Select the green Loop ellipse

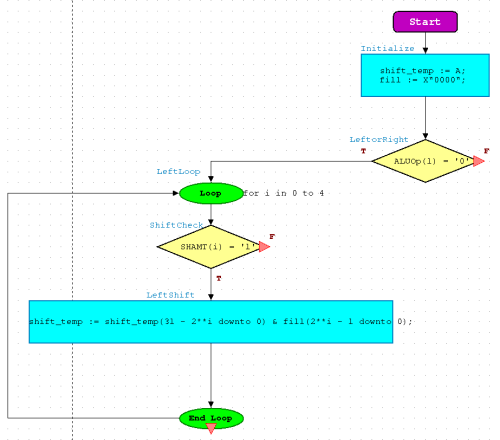click(211, 193)
